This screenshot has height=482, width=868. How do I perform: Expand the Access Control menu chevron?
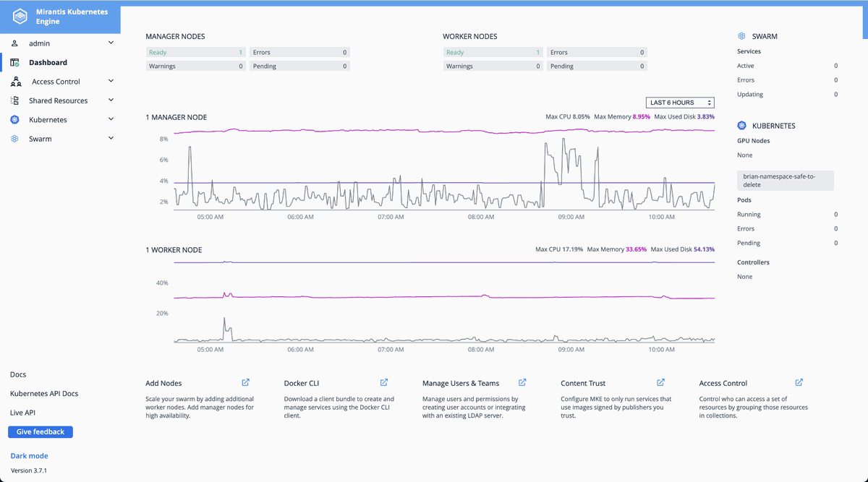111,81
